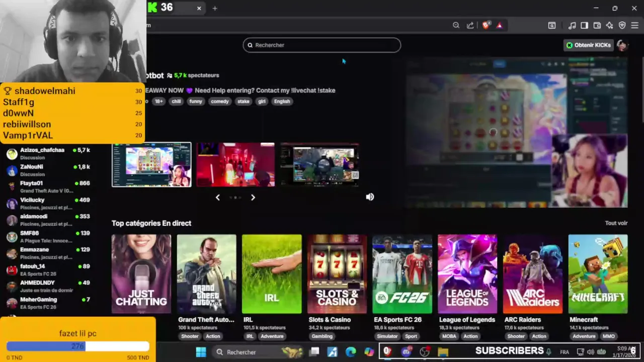Open the featured stream video preview
This screenshot has width=644, height=362.
pyautogui.click(x=517, y=132)
